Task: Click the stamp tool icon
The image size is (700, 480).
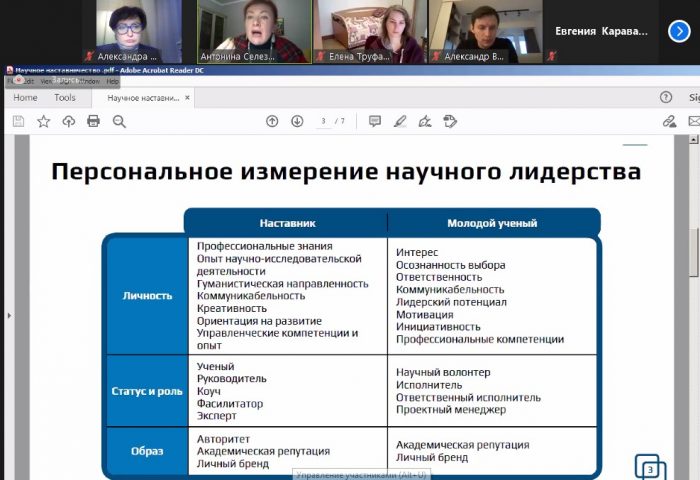Action: click(450, 121)
